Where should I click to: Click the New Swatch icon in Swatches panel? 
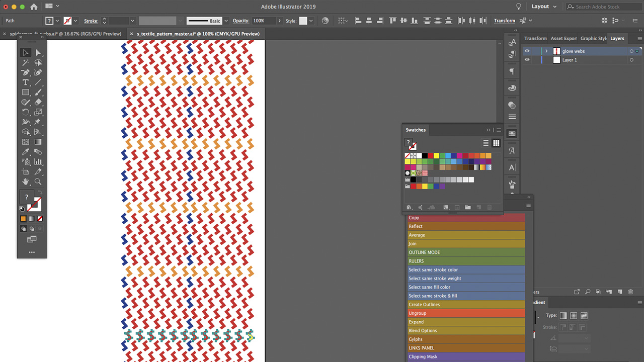[479, 207]
